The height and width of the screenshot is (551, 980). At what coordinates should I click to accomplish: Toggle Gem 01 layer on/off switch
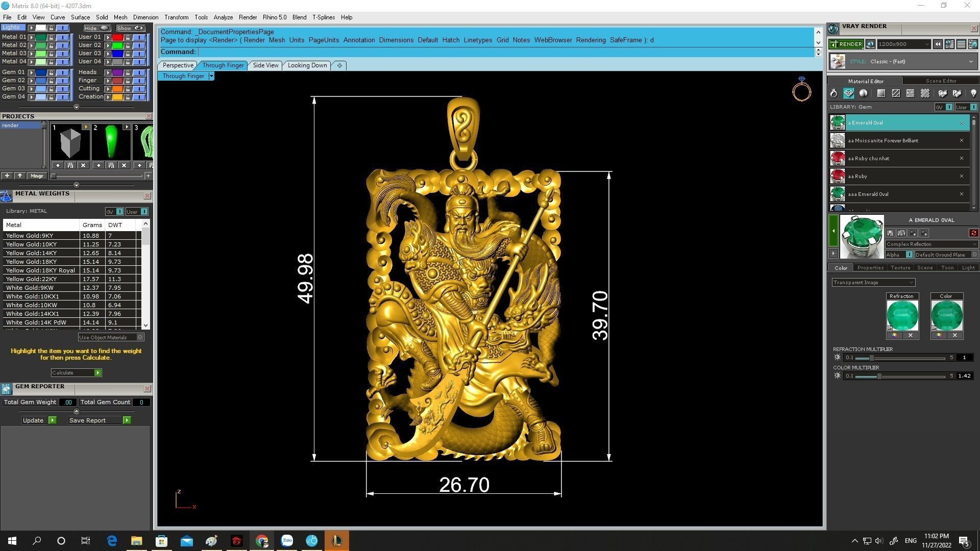[62, 72]
